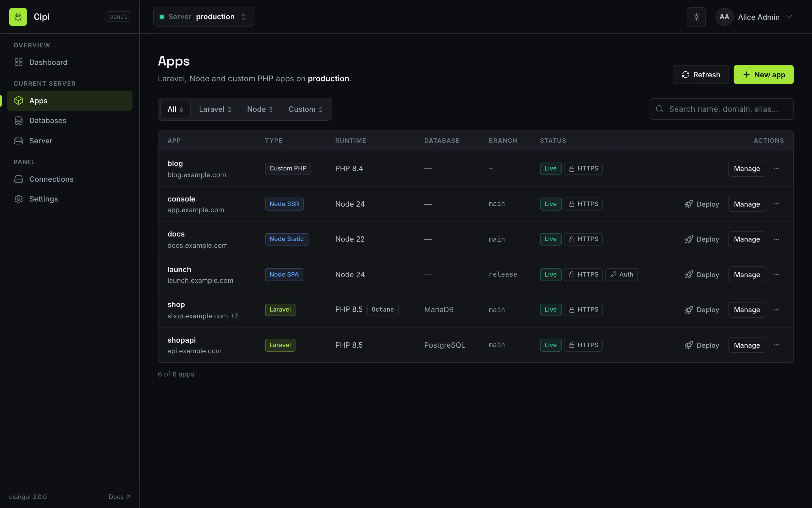Image resolution: width=812 pixels, height=508 pixels.
Task: Open Settings in the sidebar
Action: pyautogui.click(x=69, y=199)
